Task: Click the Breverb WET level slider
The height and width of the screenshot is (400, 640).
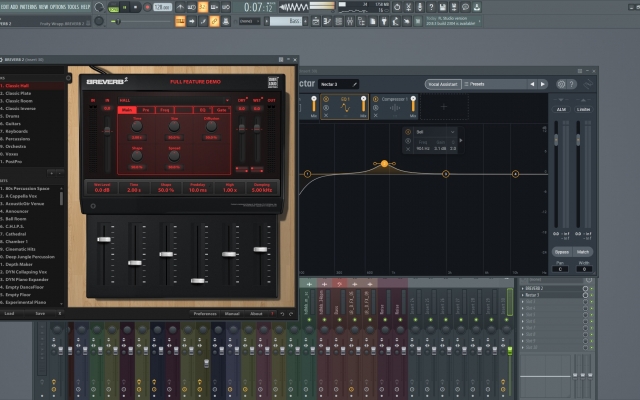Action: (x=257, y=129)
